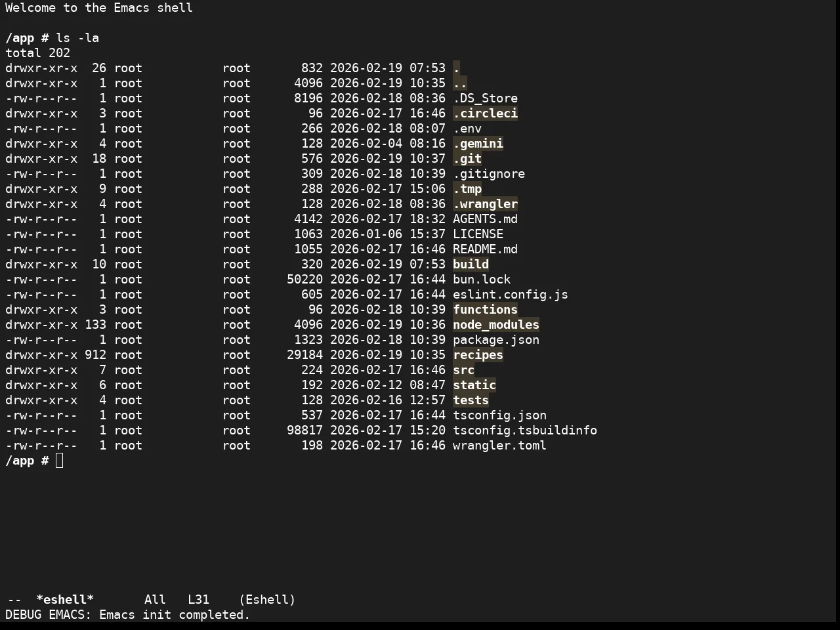This screenshot has width=840, height=630.
Task: Click the timestamp 2026-02-12 08:47
Action: (x=388, y=385)
